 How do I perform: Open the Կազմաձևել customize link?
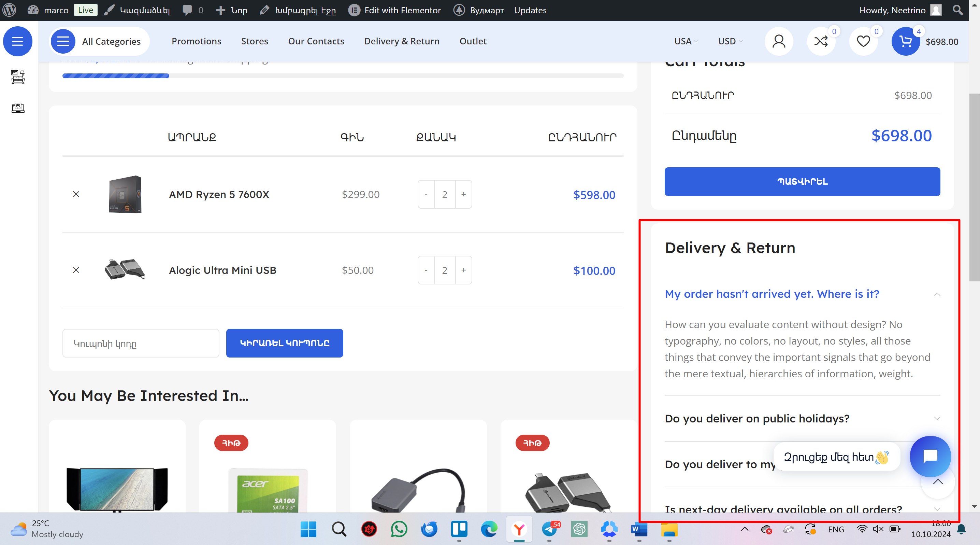pyautogui.click(x=137, y=10)
